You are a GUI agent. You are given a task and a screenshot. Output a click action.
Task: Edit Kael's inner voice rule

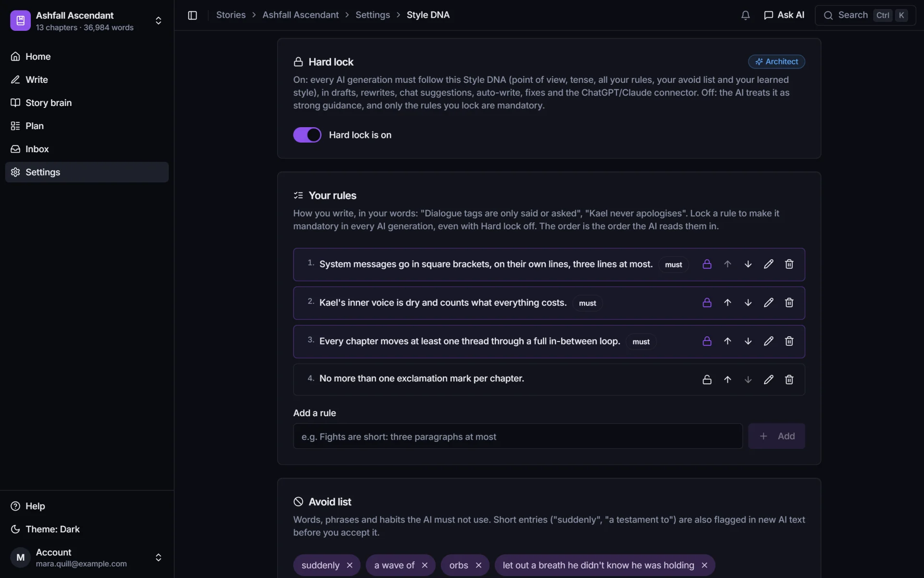click(769, 302)
